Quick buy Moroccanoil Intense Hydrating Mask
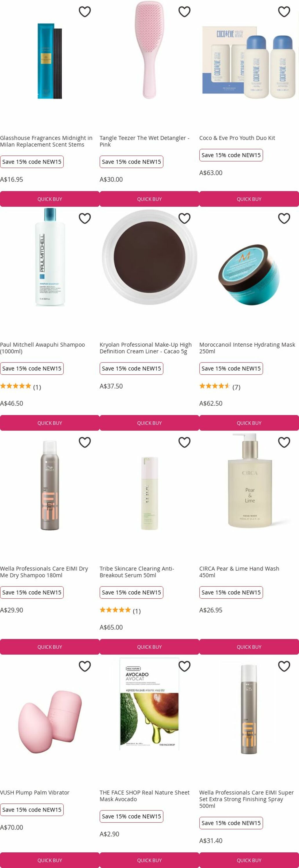The image size is (299, 868). coord(249,423)
